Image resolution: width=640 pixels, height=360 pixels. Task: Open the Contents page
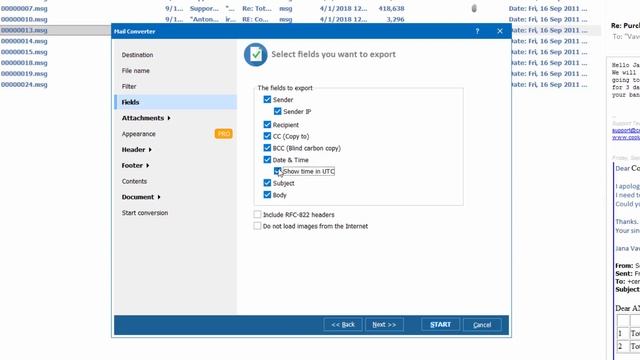point(134,181)
